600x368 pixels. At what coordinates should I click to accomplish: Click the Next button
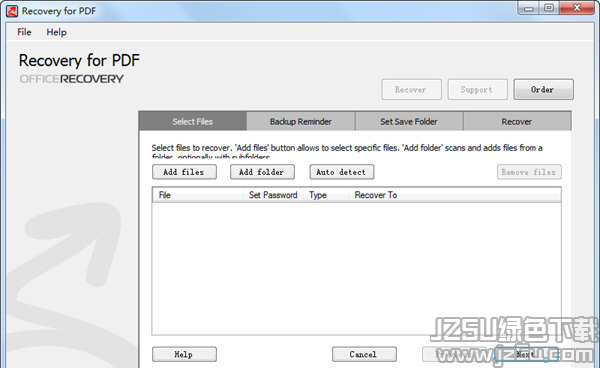coord(526,354)
